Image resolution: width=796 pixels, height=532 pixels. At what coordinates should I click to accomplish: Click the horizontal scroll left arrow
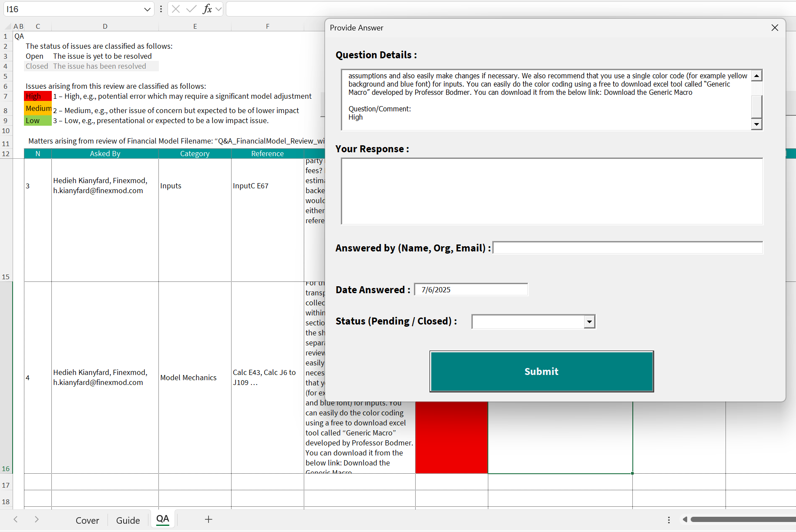coord(685,519)
